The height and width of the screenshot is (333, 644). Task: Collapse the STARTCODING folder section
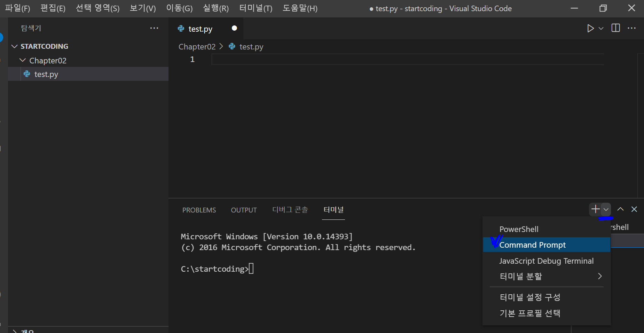coord(14,46)
